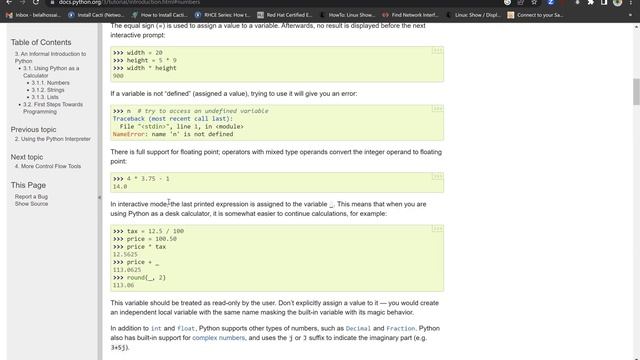
Task: Click the 'NameError' text in the traceback
Action: 129,134
